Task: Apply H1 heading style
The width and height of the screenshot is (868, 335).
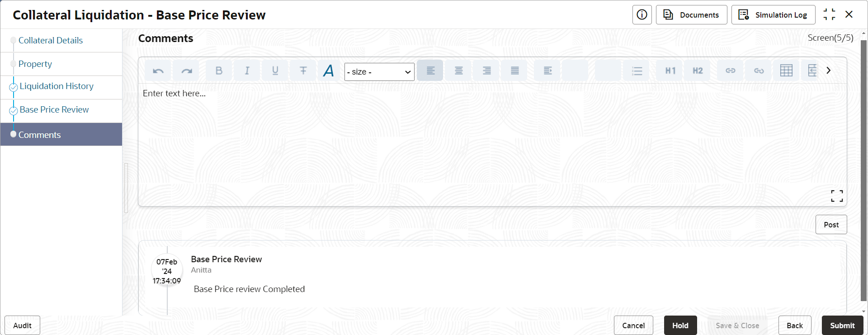Action: tap(670, 71)
